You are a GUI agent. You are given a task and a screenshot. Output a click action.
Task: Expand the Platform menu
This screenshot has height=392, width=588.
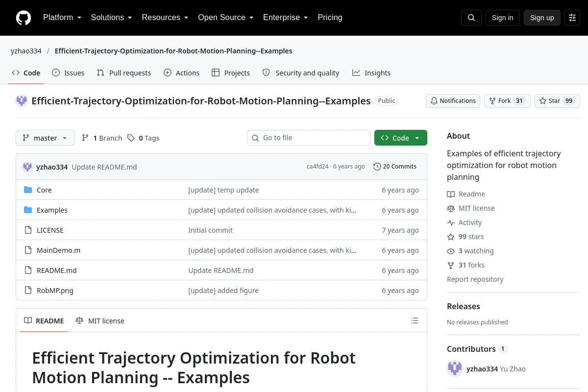click(x=62, y=18)
